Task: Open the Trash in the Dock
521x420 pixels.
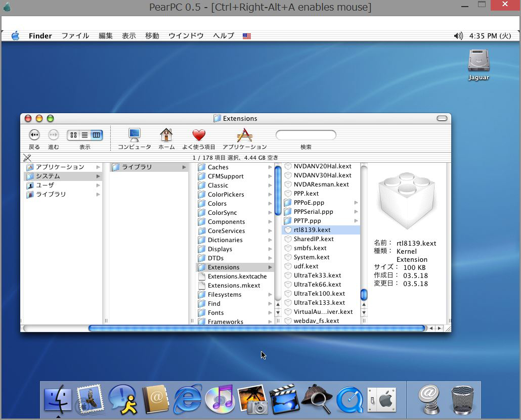Action: pos(462,400)
